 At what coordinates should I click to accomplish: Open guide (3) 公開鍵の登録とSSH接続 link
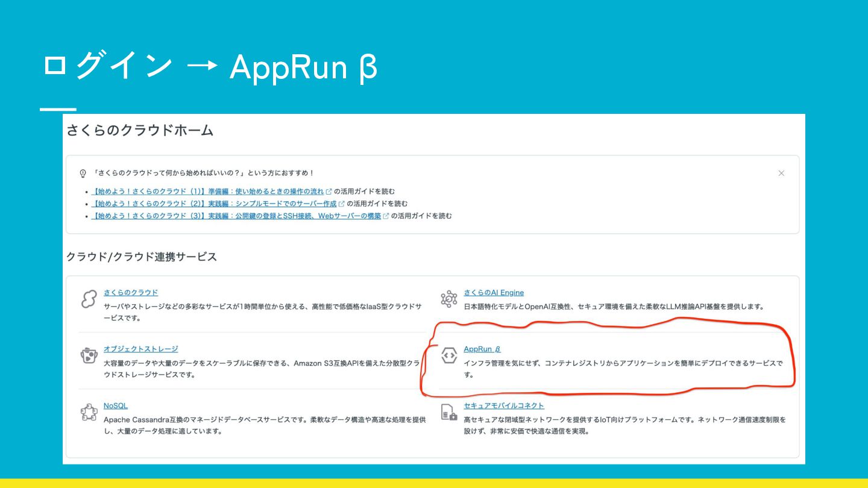(x=236, y=216)
